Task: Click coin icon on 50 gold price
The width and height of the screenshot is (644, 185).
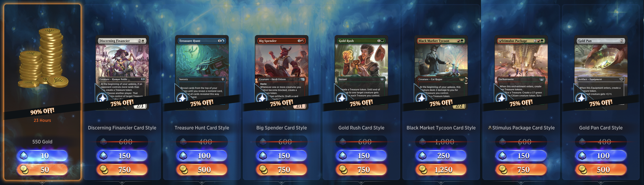Action: click(24, 170)
